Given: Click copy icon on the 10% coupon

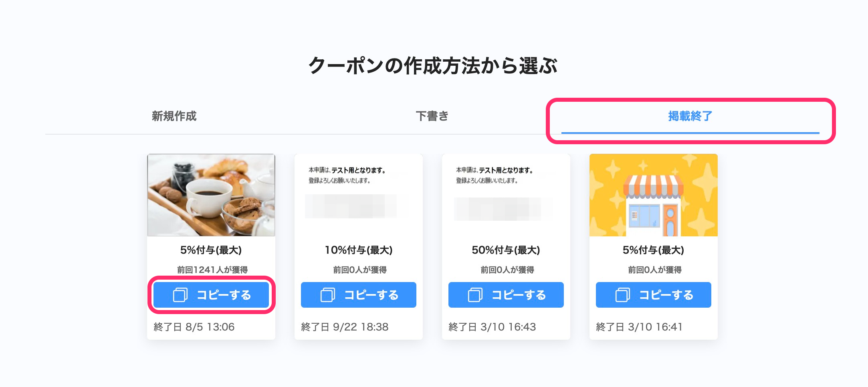Looking at the screenshot, I should (327, 295).
